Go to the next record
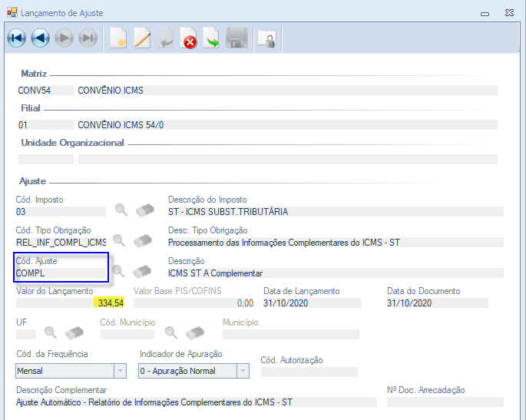 (64, 38)
